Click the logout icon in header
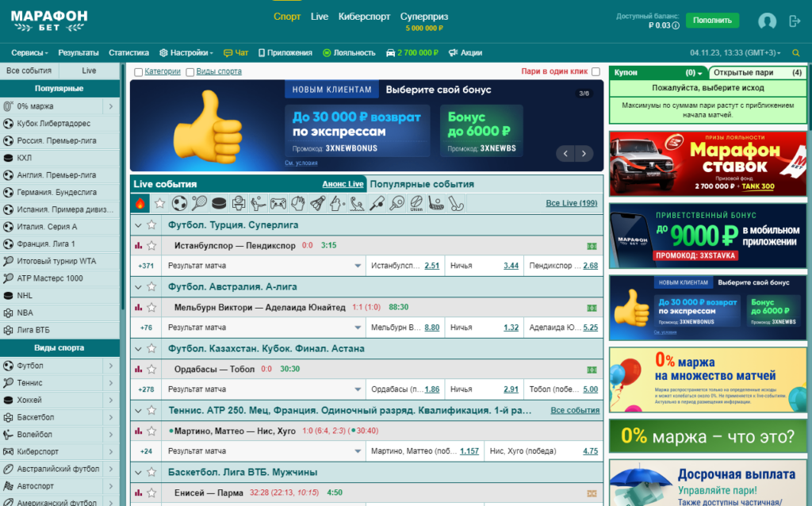Viewport: 812px width, 506px height. pyautogui.click(x=795, y=21)
